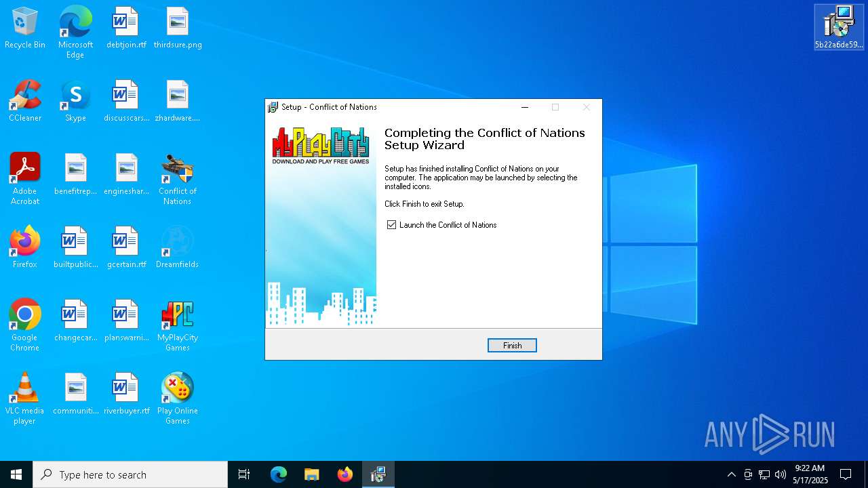Select the builtpublic document icon
Image resolution: width=868 pixels, height=488 pixels.
[75, 248]
